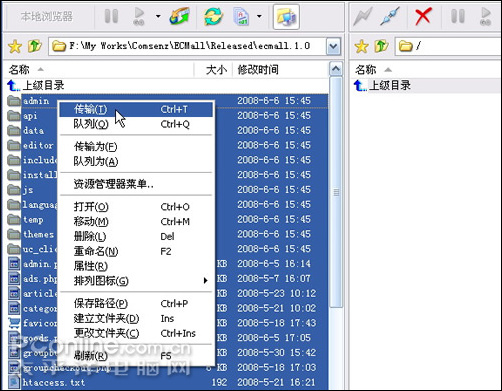Choose 刷新(R) from the context menu
This screenshot has width=502, height=391.
tap(136, 356)
